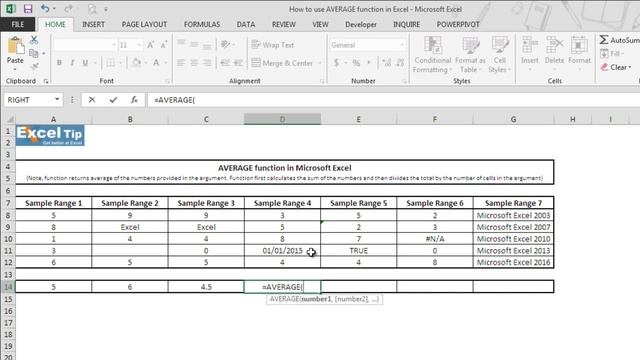Viewport: 640px width, 360px height.
Task: Click Merge & Center button
Action: [x=282, y=63]
